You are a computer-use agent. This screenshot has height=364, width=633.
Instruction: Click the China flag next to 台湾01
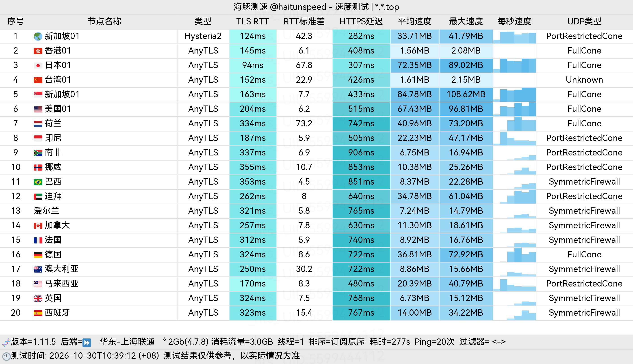pyautogui.click(x=38, y=80)
